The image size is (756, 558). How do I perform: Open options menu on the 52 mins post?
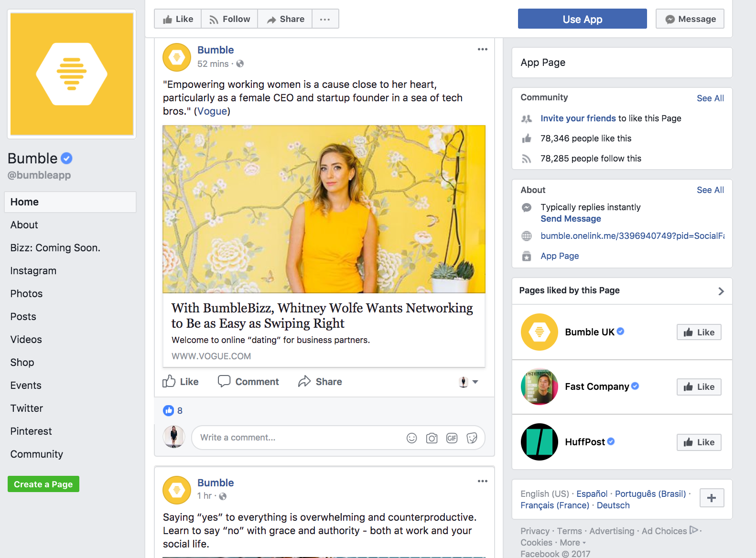[482, 49]
